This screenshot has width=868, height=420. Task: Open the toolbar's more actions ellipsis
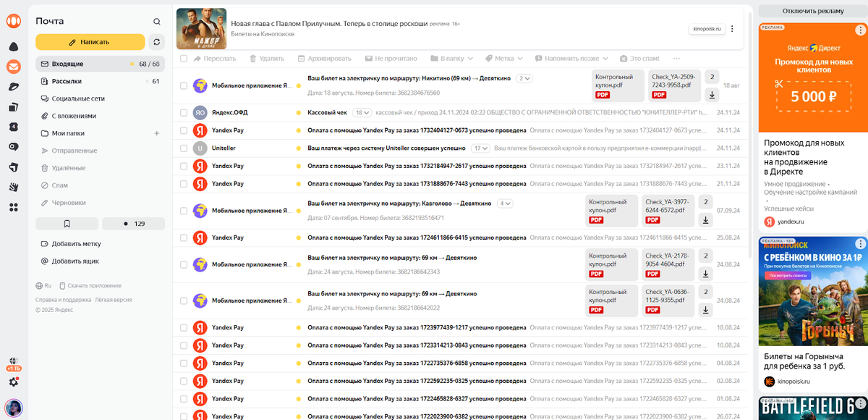pos(676,58)
